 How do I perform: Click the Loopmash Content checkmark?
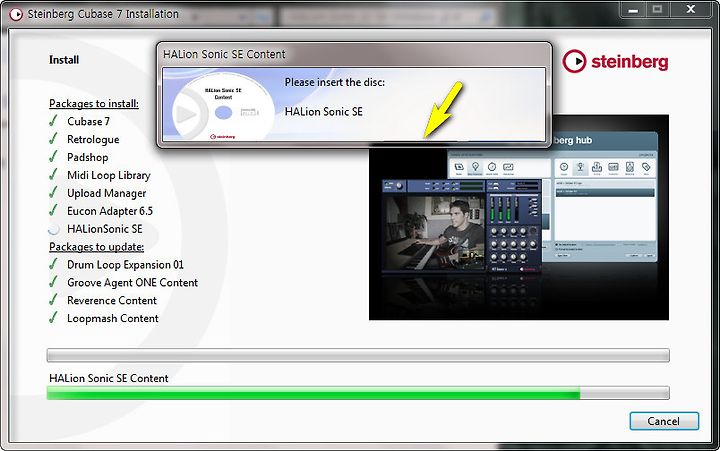click(53, 318)
